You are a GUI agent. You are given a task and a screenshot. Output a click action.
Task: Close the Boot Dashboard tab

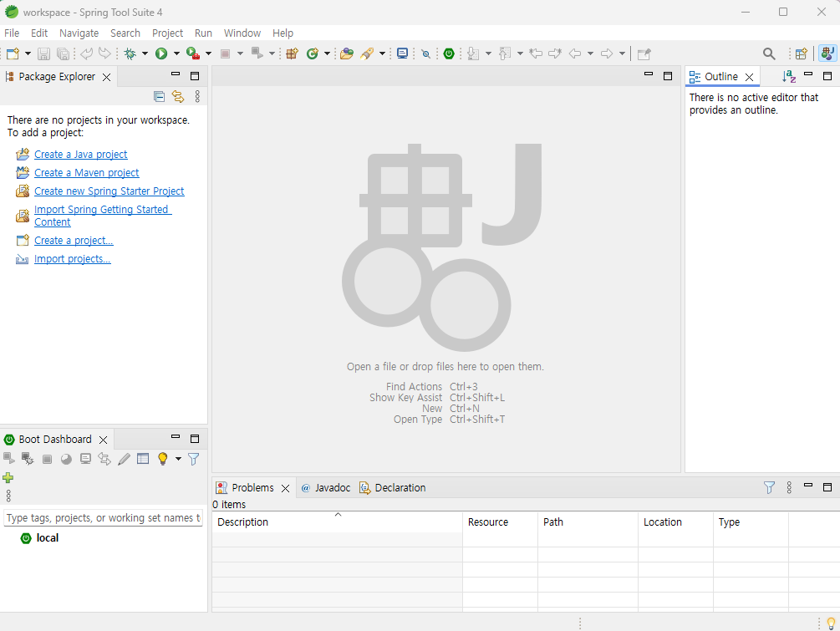[104, 440]
